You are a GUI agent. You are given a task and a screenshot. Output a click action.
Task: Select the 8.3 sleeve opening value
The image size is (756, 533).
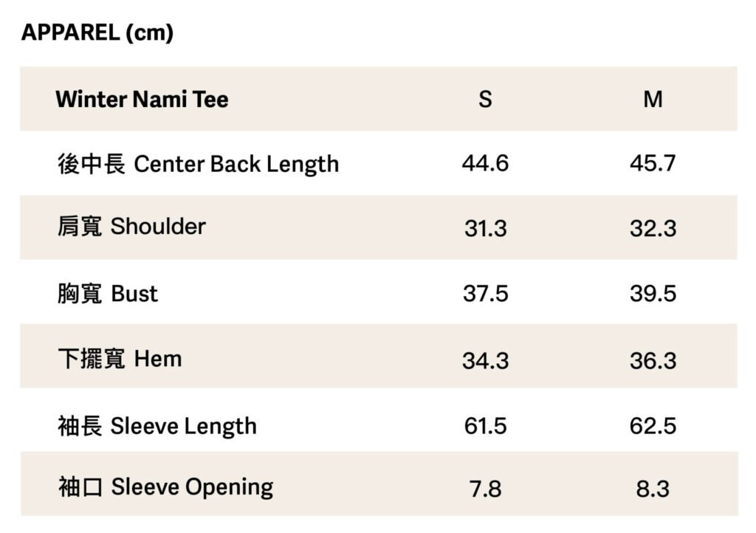(653, 489)
